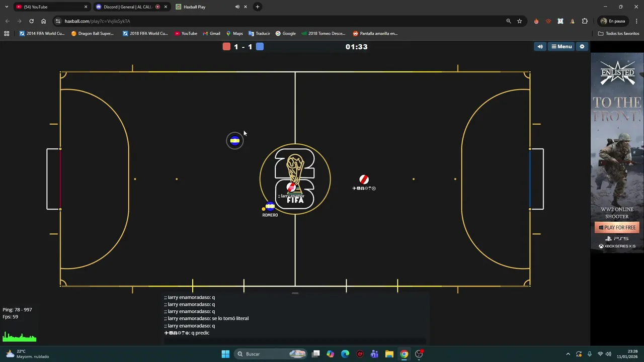The image size is (644, 362).
Task: Open 2018 Torneo Desce... bookmark
Action: pyautogui.click(x=323, y=34)
